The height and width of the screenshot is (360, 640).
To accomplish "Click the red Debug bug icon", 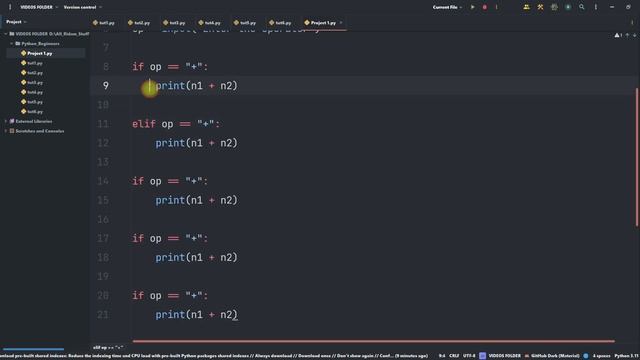I will click(x=484, y=7).
